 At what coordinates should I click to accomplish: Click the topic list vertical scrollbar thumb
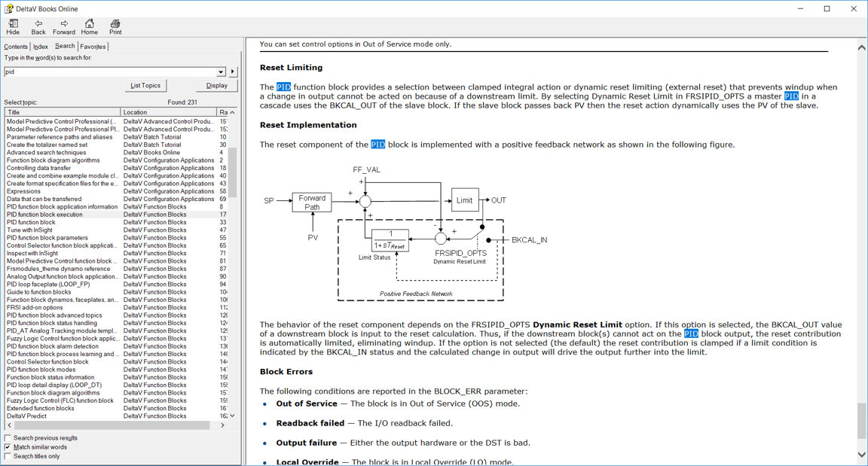(x=233, y=172)
